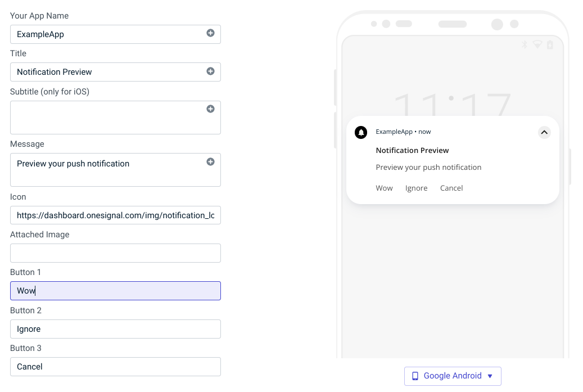Image resolution: width=583 pixels, height=392 pixels.
Task: Click the Notification Preview title in the phone
Action: click(412, 150)
